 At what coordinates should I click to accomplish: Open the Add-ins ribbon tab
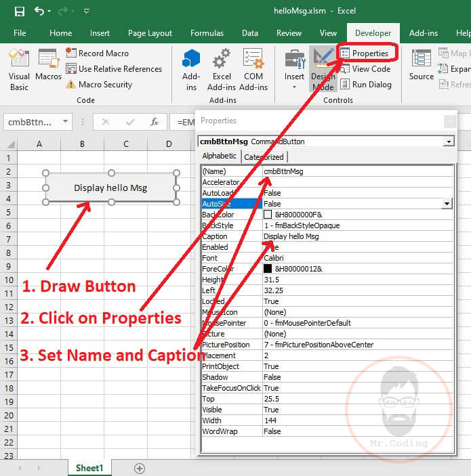[x=424, y=33]
